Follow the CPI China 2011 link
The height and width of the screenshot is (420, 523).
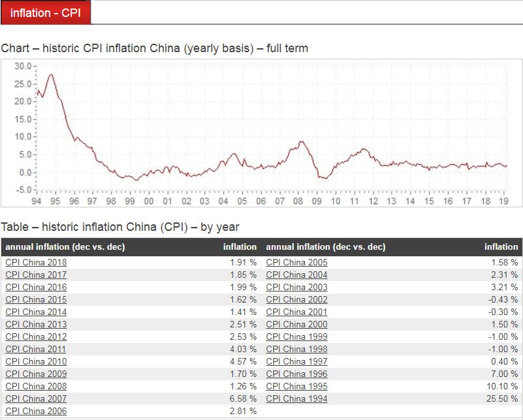pyautogui.click(x=36, y=349)
